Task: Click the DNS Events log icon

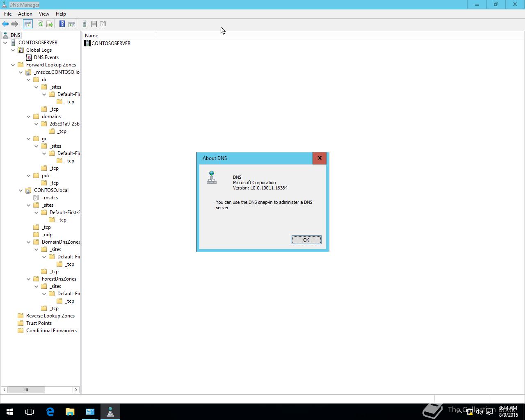Action: tap(29, 57)
